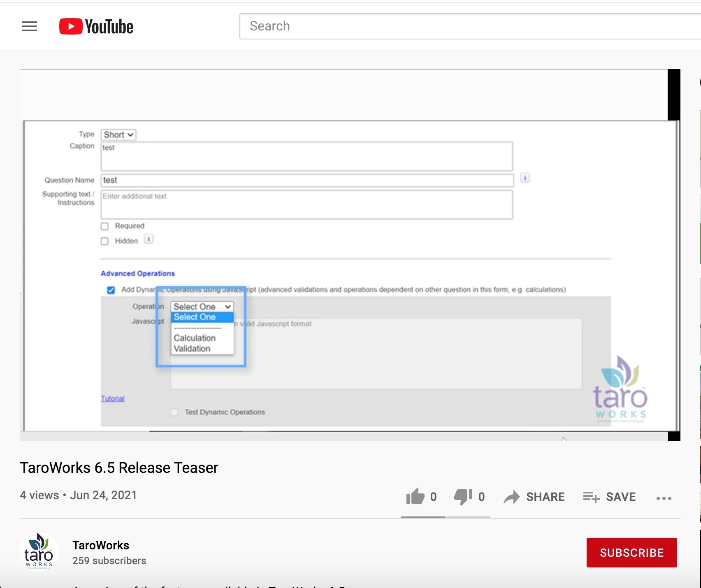Screen dimensions: 701x588
Task: Open the TaroWorks channel avatar
Action: click(x=39, y=552)
